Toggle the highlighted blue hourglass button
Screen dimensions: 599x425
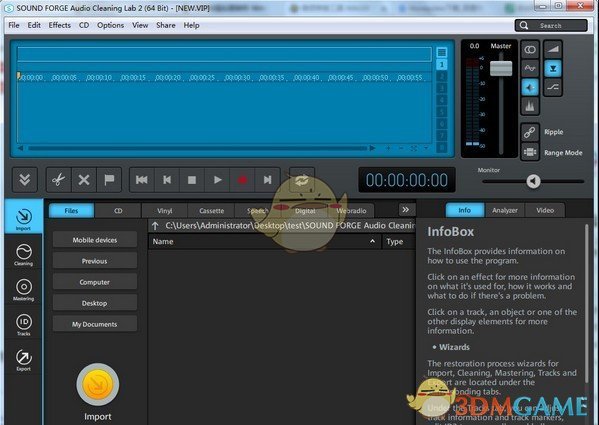553,68
